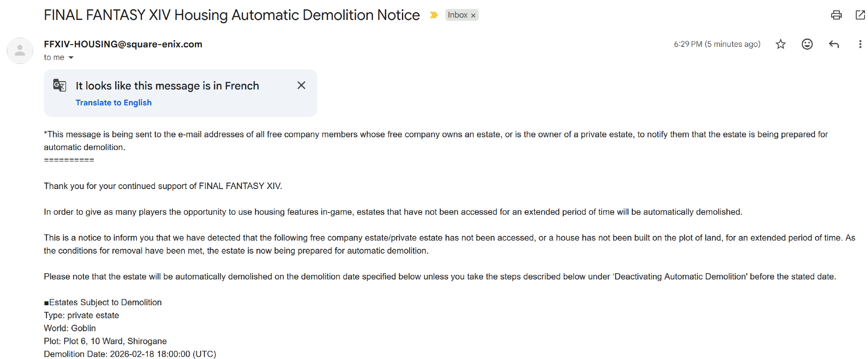Viewport: 868px width, 359px height.
Task: Open email in a new window
Action: (860, 15)
